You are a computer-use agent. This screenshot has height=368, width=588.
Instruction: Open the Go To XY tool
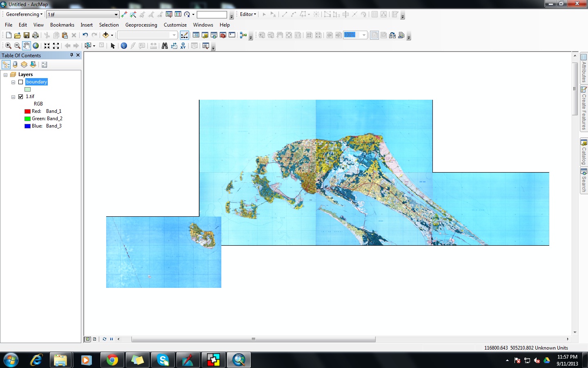[183, 46]
